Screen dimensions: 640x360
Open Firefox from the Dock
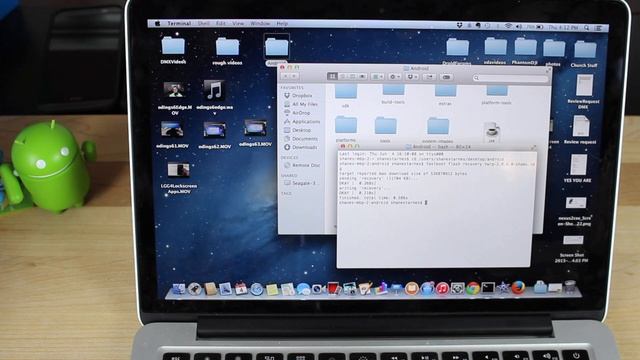click(x=518, y=288)
